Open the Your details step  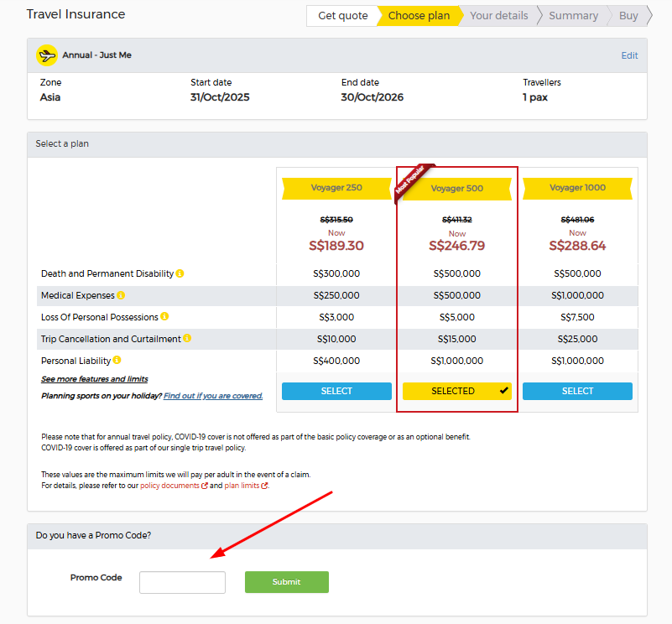[x=497, y=15]
